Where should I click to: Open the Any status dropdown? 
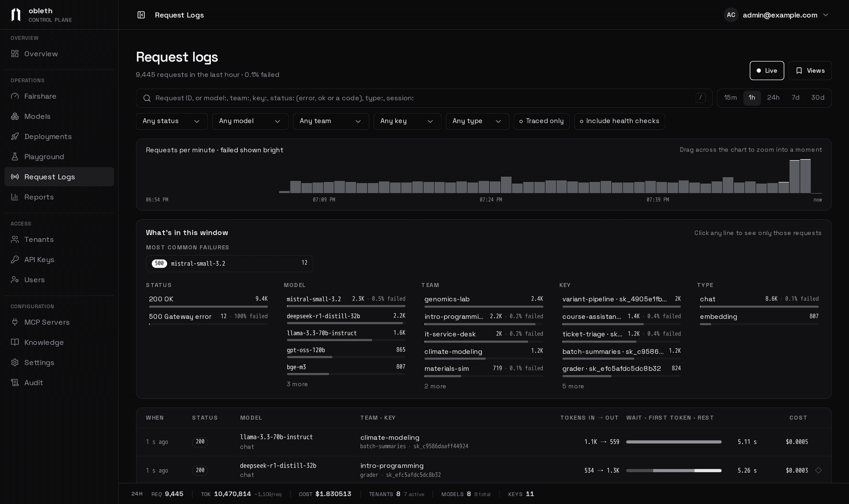tap(172, 121)
